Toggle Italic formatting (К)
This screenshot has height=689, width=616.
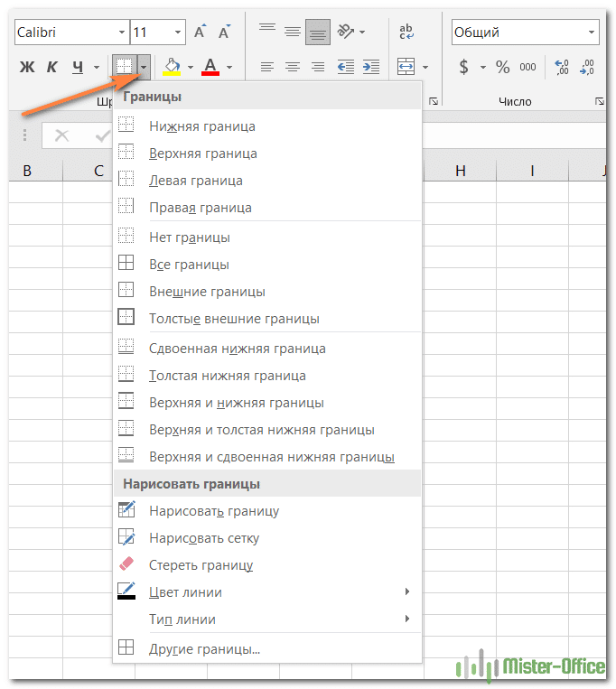tap(52, 67)
